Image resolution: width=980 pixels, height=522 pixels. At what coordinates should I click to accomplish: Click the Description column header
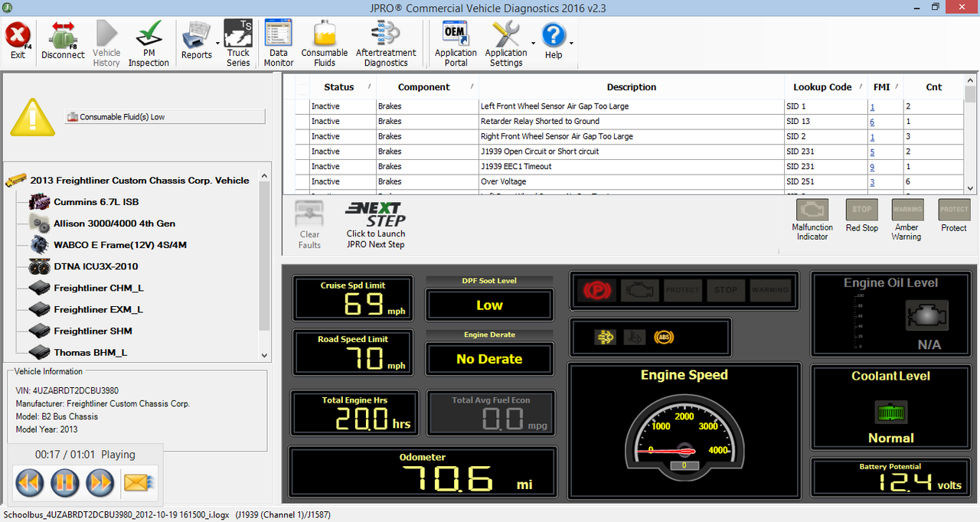[x=632, y=86]
